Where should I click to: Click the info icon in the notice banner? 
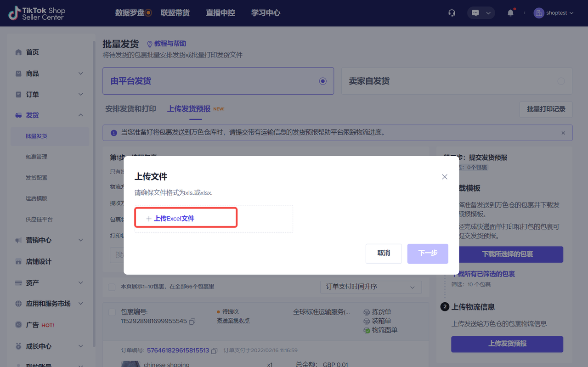coord(114,133)
